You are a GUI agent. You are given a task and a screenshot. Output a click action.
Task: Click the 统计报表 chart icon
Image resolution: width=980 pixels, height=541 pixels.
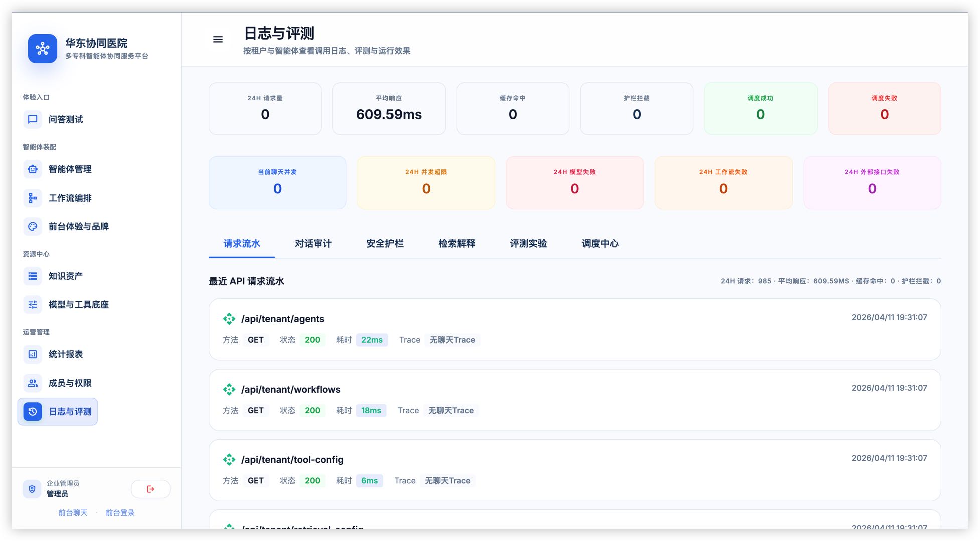click(33, 354)
